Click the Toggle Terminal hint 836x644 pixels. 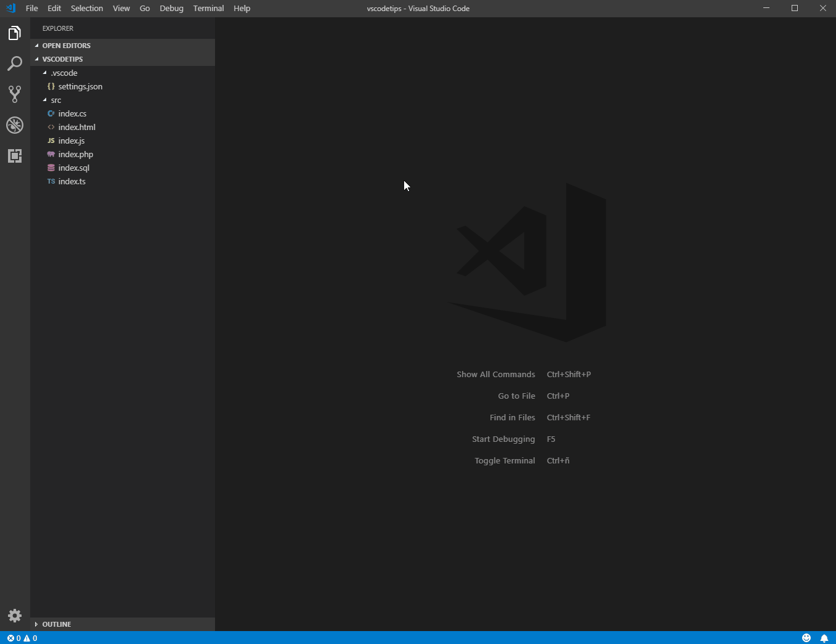(x=505, y=460)
